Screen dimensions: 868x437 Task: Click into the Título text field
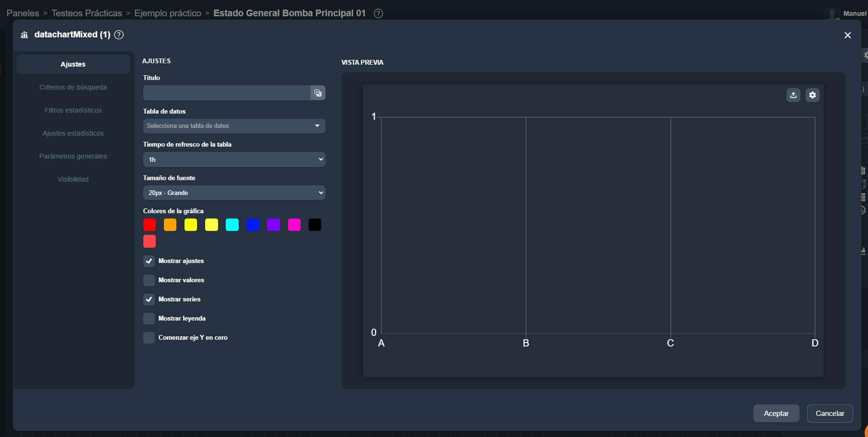(226, 93)
